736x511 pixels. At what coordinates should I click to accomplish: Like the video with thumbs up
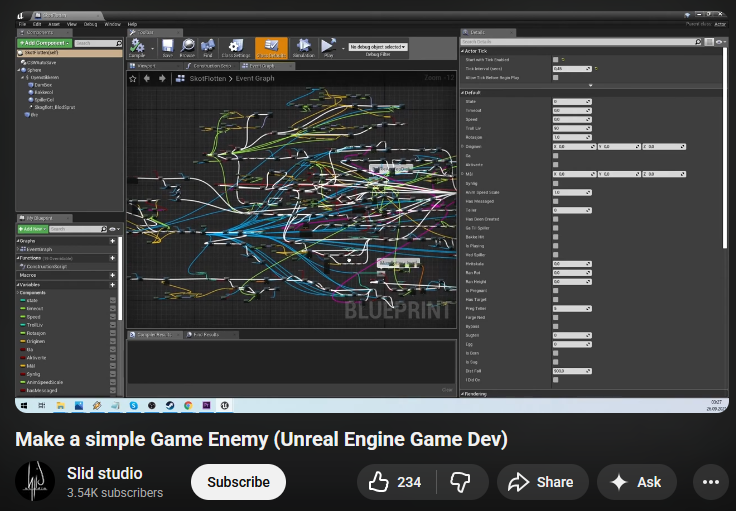[x=395, y=482]
